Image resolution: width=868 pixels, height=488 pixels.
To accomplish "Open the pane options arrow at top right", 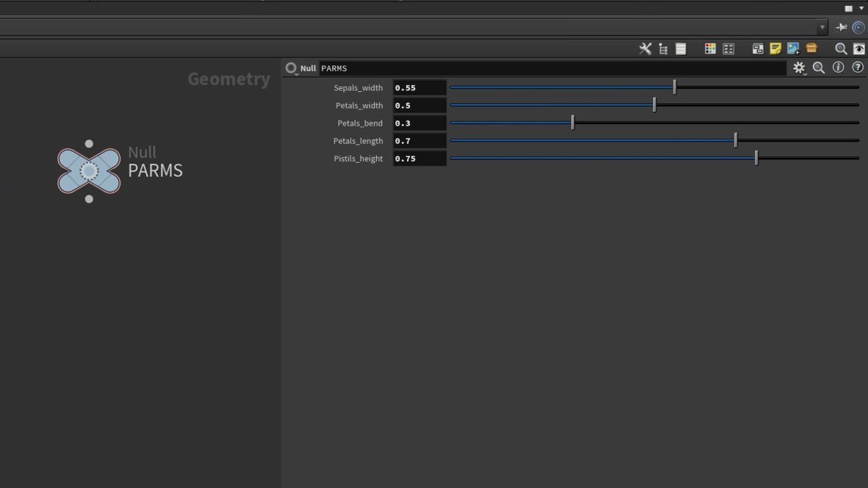I will pyautogui.click(x=861, y=8).
